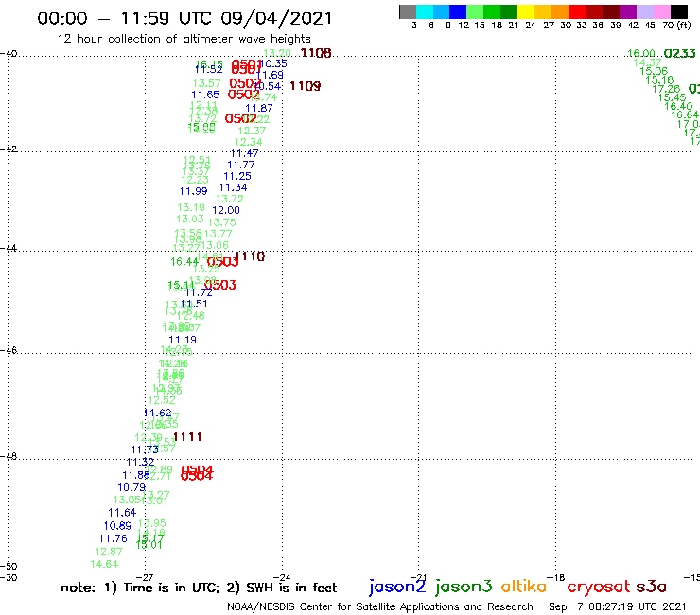Click the jason3 satellite legend label

(x=464, y=587)
